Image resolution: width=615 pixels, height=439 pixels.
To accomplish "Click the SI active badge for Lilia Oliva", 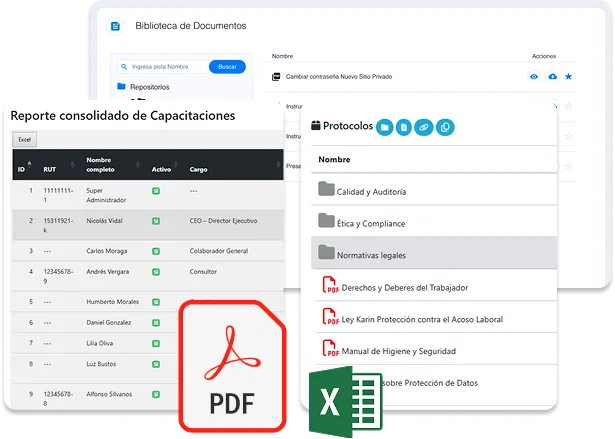I will tap(156, 344).
